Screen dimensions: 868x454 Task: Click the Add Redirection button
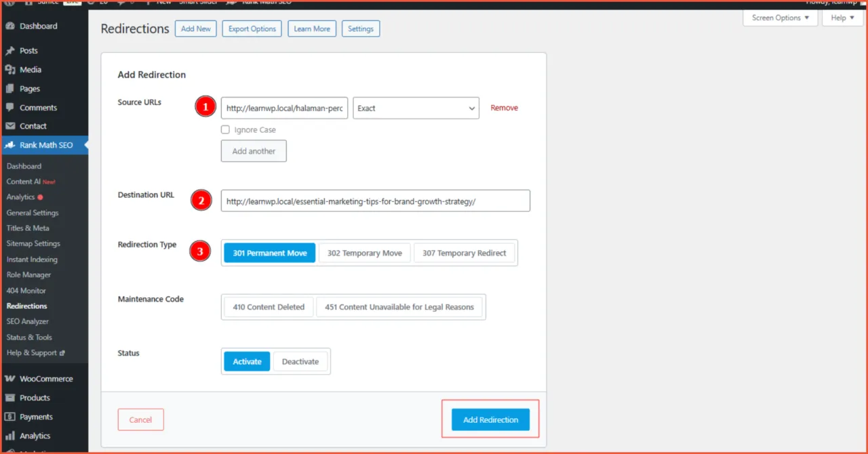pos(490,420)
